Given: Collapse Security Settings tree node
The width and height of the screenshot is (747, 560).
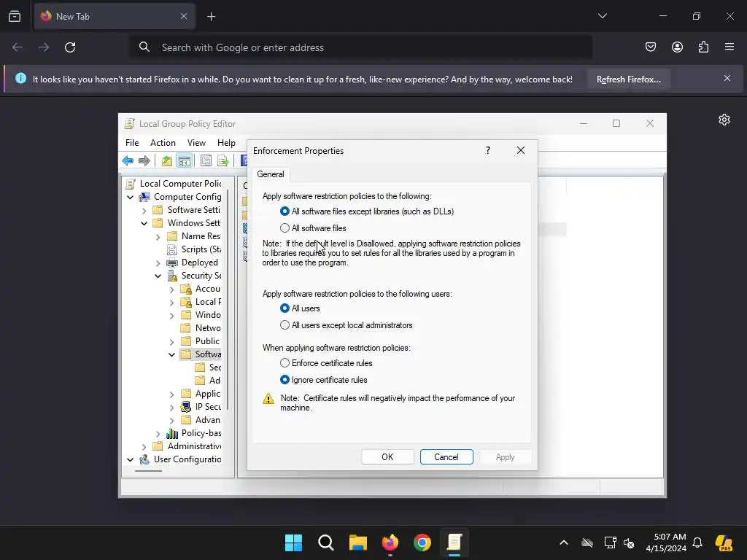Looking at the screenshot, I should (x=158, y=276).
